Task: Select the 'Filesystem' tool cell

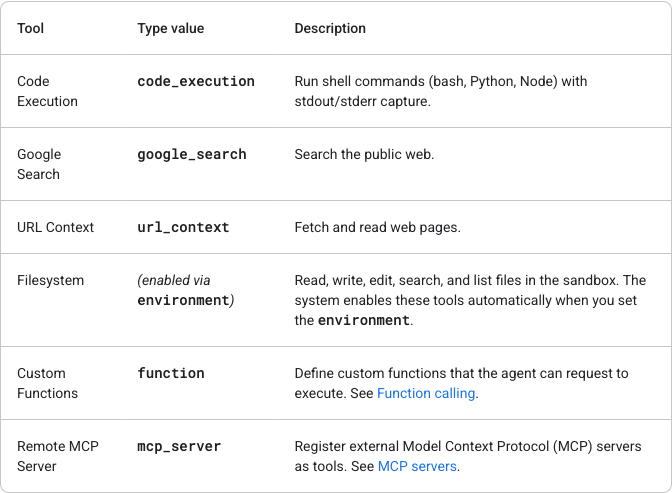Action: click(51, 280)
